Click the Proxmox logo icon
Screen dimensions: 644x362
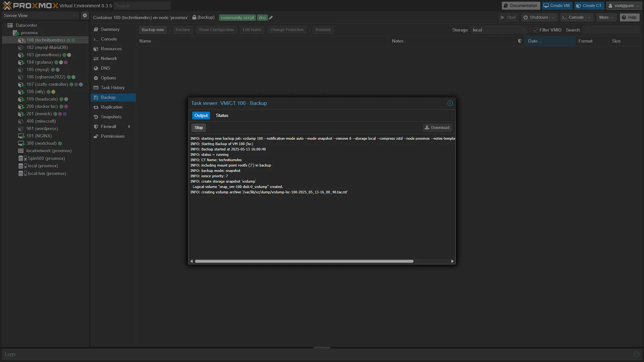7,5
